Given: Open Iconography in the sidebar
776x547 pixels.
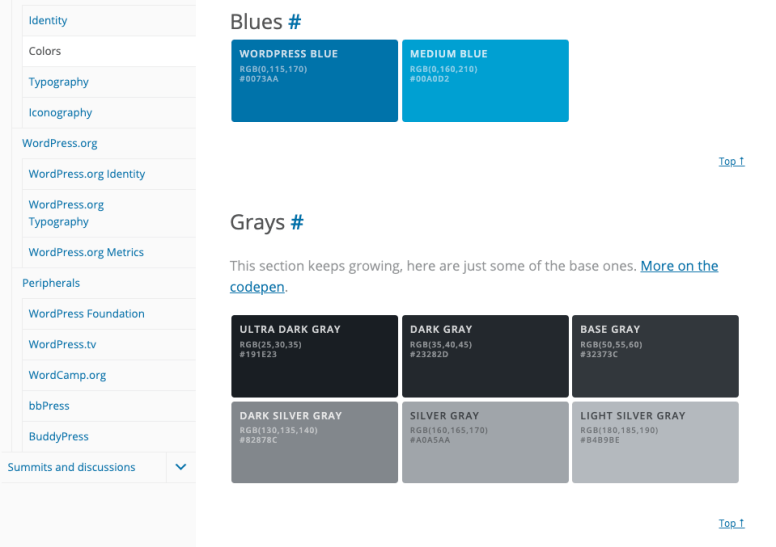Looking at the screenshot, I should 60,112.
